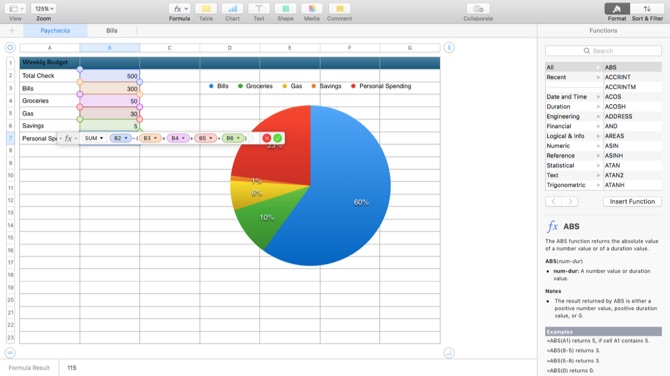The width and height of the screenshot is (670, 376).
Task: Select the Numeric function category
Action: pyautogui.click(x=574, y=146)
